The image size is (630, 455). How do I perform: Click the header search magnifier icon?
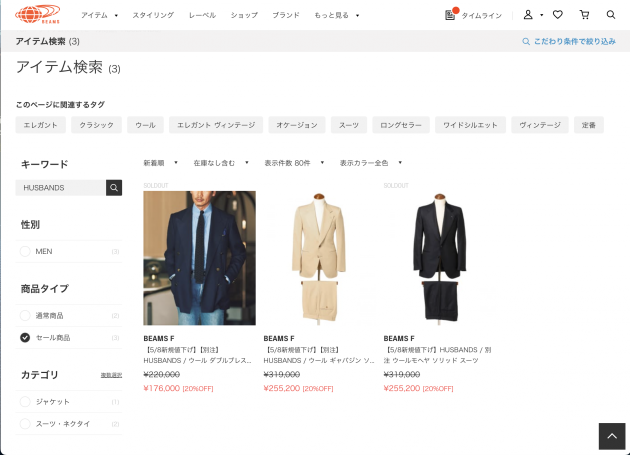coord(611,15)
